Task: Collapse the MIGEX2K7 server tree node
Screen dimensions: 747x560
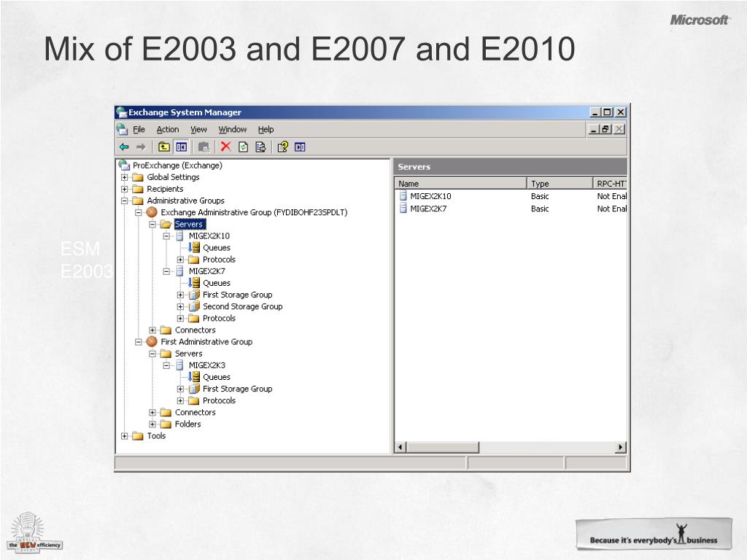Action: (166, 271)
